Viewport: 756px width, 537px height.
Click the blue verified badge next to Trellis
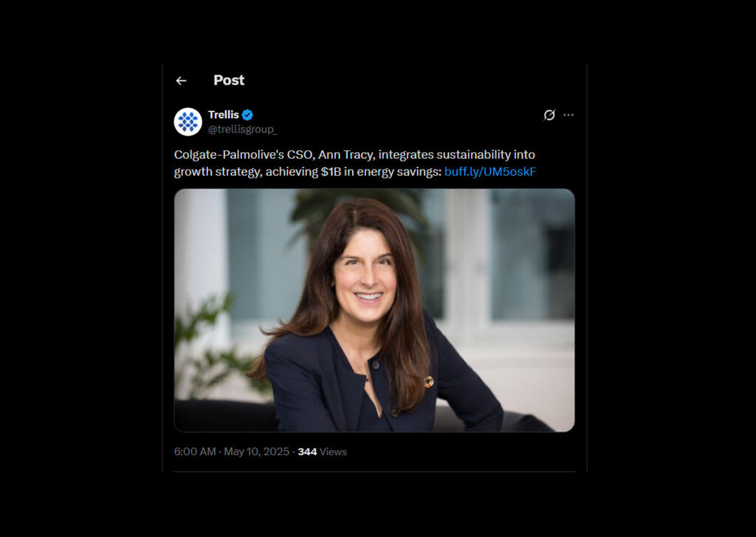click(x=248, y=115)
